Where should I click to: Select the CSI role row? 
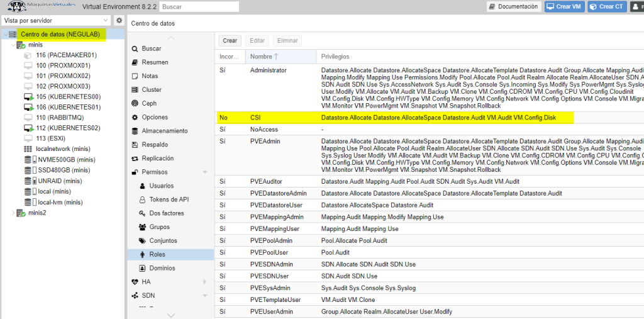(x=395, y=118)
